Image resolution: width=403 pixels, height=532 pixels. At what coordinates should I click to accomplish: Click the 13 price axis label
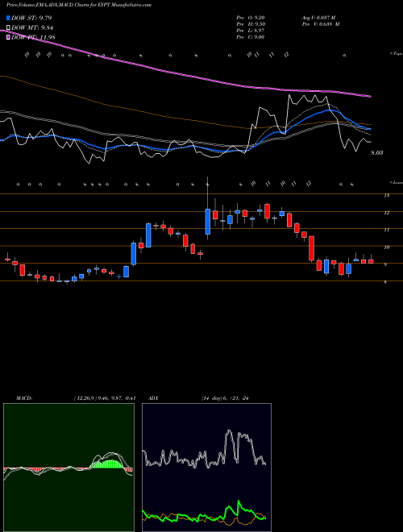[x=386, y=195]
